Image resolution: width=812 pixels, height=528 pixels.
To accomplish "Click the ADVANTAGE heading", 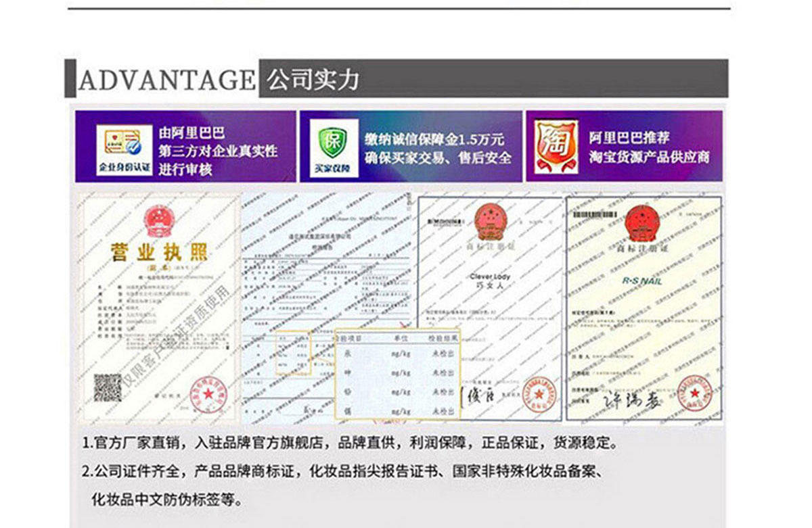I will click(x=167, y=80).
